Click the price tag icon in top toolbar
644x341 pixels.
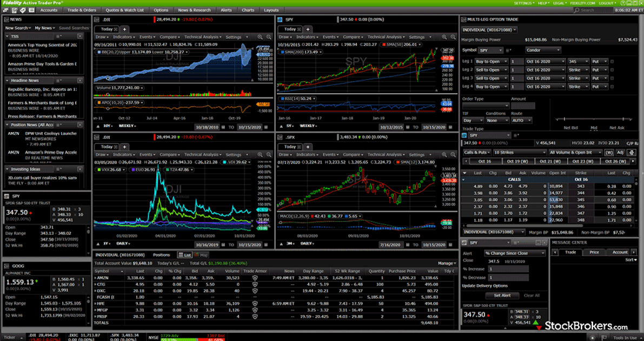[23, 10]
